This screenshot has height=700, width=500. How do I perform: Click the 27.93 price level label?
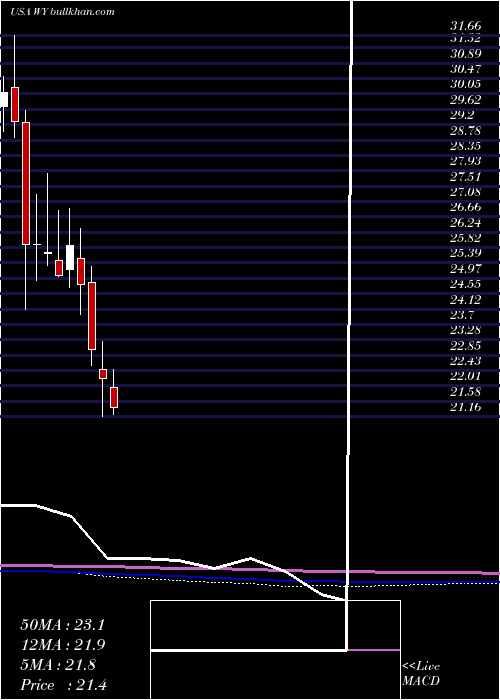click(x=465, y=161)
